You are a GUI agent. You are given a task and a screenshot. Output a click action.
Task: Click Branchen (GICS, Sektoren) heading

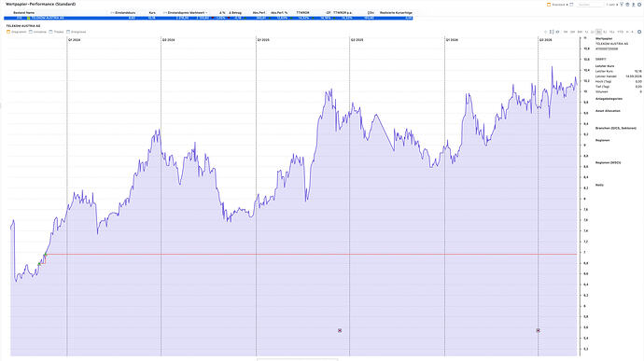(x=616, y=128)
